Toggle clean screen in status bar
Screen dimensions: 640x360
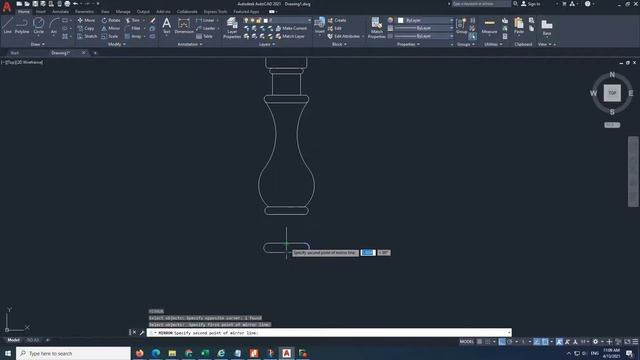point(627,342)
